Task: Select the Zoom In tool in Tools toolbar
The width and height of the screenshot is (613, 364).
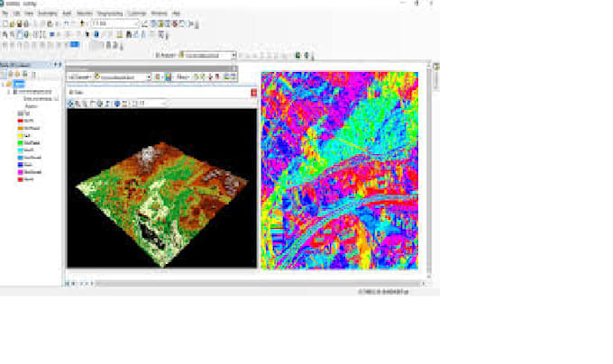Action: [5, 35]
